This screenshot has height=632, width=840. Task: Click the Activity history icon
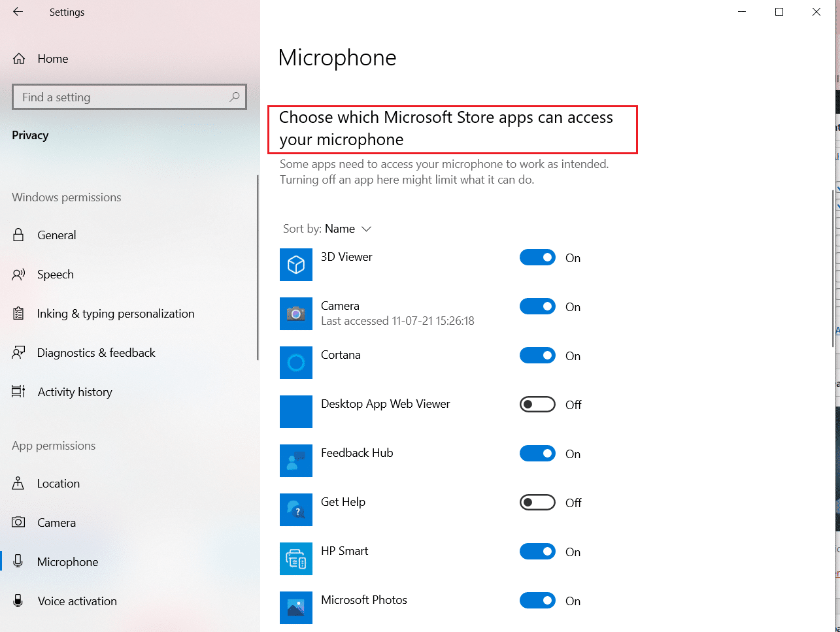(18, 392)
